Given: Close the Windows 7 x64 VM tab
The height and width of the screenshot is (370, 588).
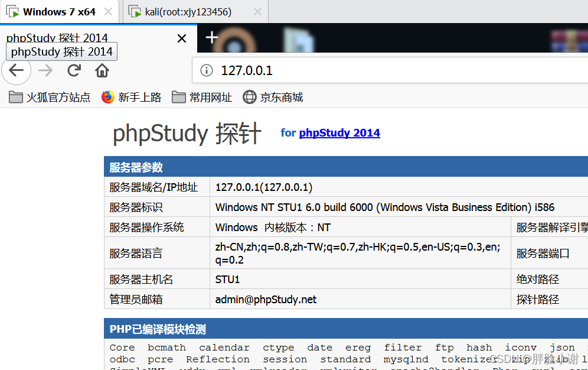Looking at the screenshot, I should point(108,12).
